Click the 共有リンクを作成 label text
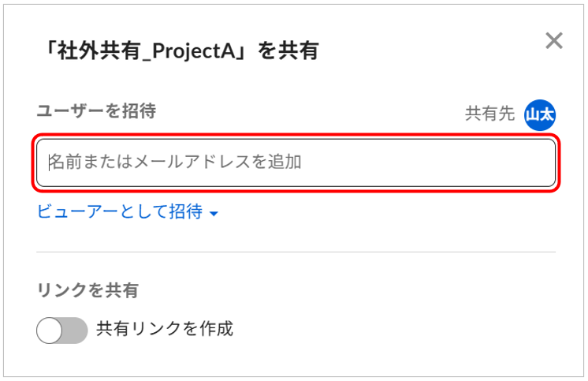The height and width of the screenshot is (381, 588). point(165,329)
